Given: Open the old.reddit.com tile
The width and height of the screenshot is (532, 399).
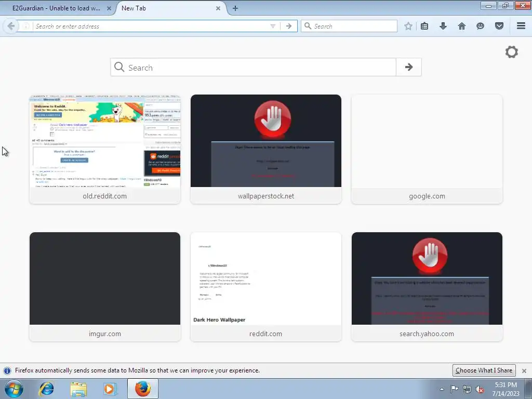Looking at the screenshot, I should tap(105, 149).
